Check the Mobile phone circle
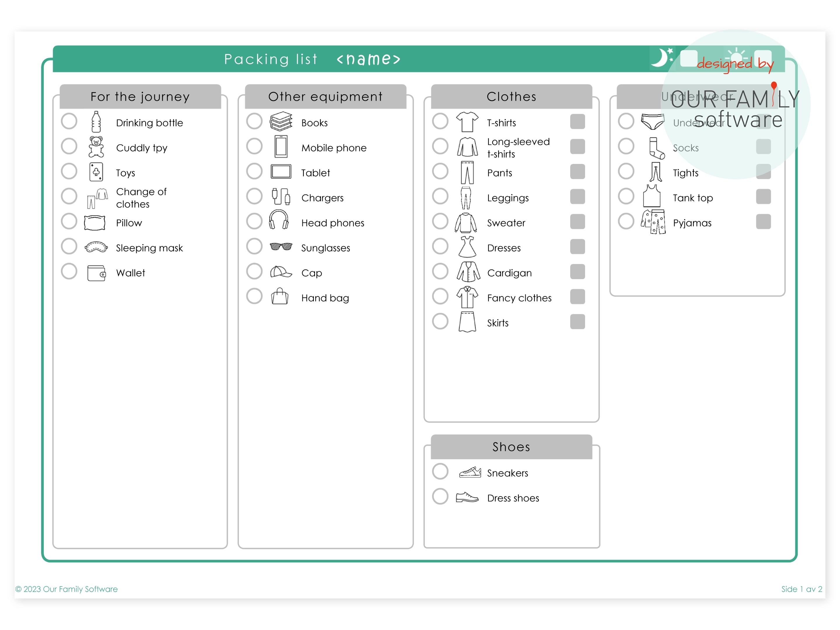Image resolution: width=840 pixels, height=630 pixels. click(254, 146)
